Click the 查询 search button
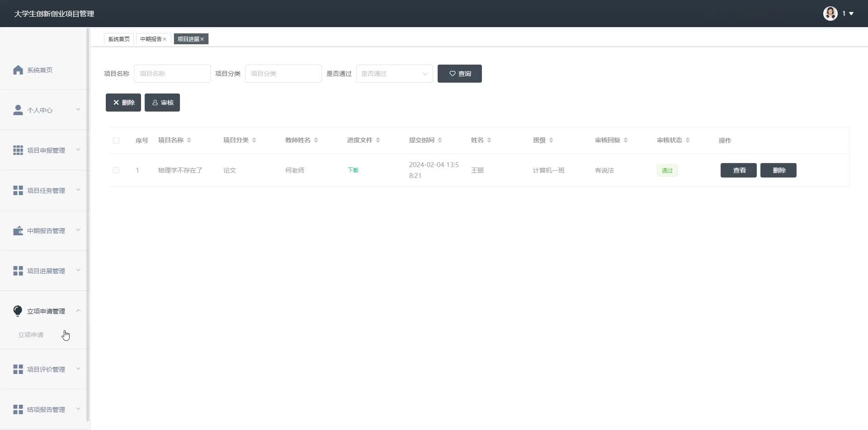 click(459, 74)
